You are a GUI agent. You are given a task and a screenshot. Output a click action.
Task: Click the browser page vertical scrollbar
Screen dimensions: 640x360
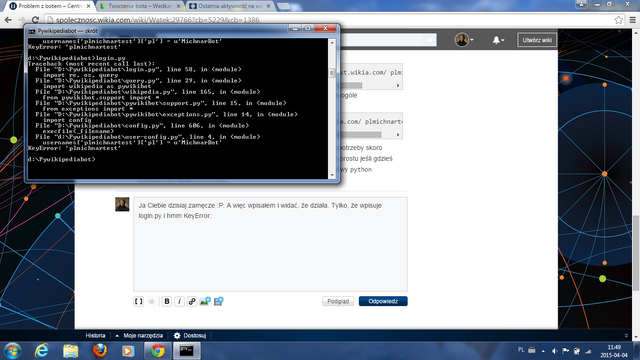(x=636, y=253)
